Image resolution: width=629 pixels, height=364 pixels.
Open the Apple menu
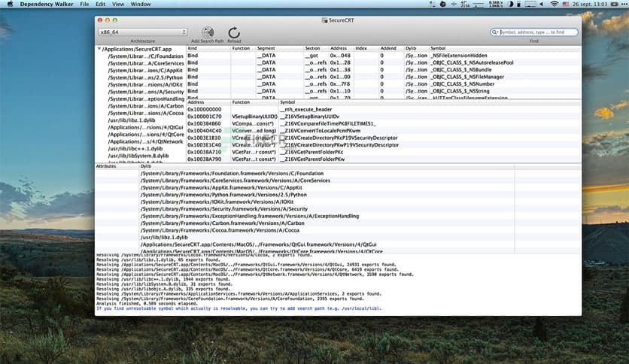10,4
